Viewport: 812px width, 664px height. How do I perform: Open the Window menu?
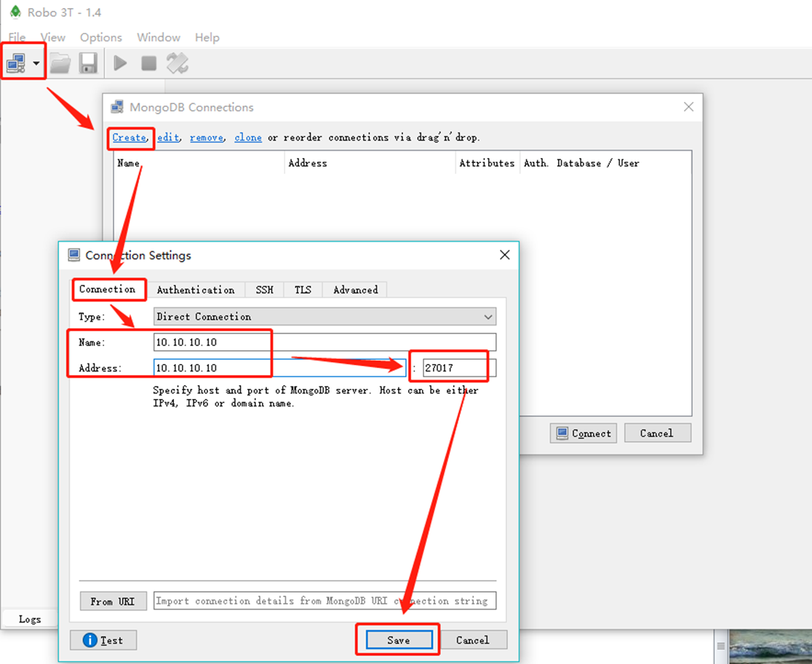click(159, 37)
